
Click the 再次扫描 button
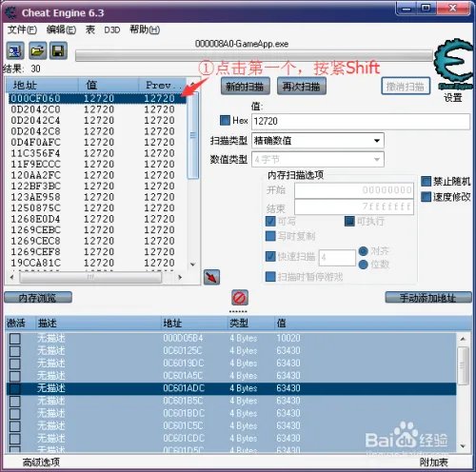(x=302, y=86)
